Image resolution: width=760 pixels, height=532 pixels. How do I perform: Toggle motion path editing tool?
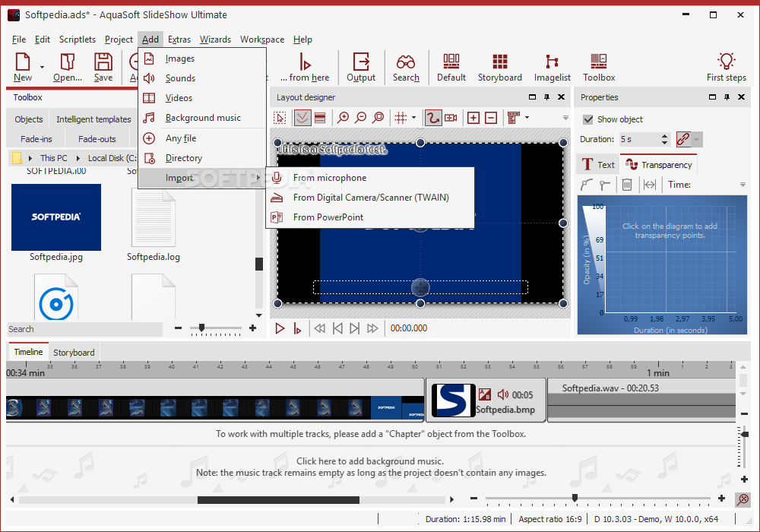pyautogui.click(x=432, y=118)
